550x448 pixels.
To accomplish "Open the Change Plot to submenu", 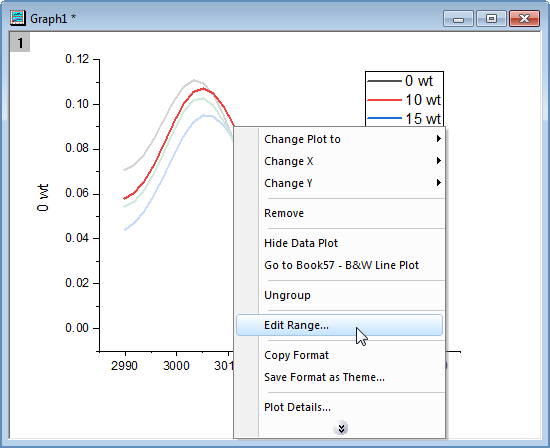I will tap(339, 139).
